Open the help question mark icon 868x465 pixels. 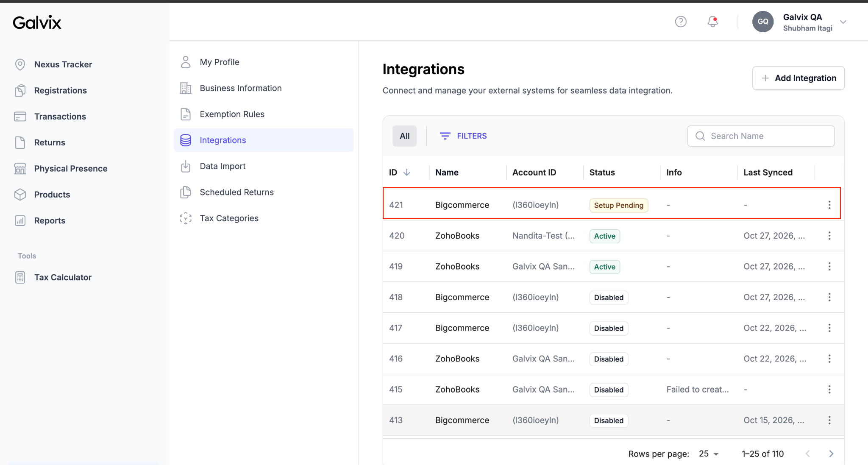point(681,22)
